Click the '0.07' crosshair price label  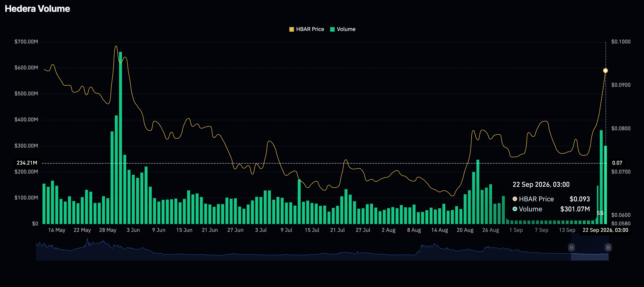[x=617, y=163]
